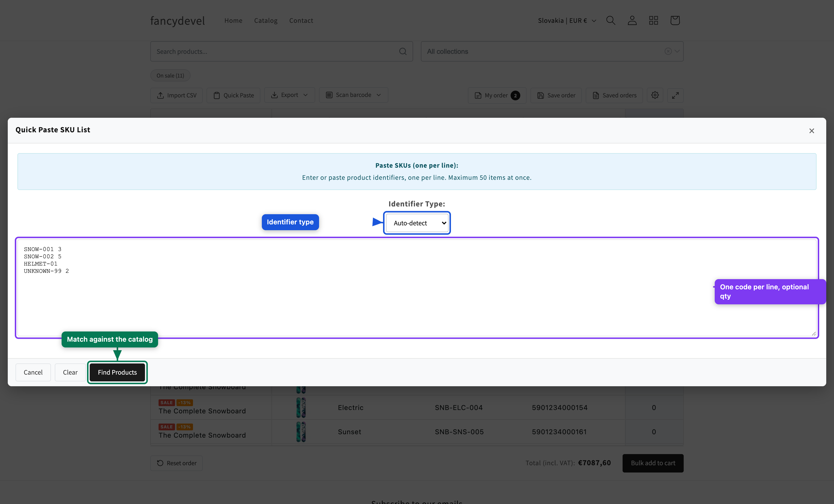Click the Quick Paste toolbar button
Viewport: 834px width, 504px height.
coord(233,95)
